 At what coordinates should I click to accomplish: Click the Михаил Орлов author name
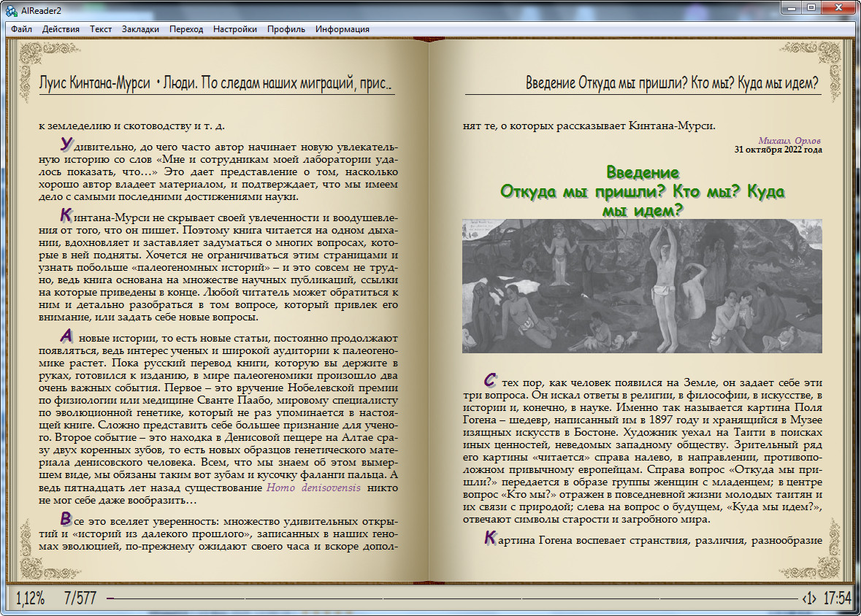pos(789,141)
